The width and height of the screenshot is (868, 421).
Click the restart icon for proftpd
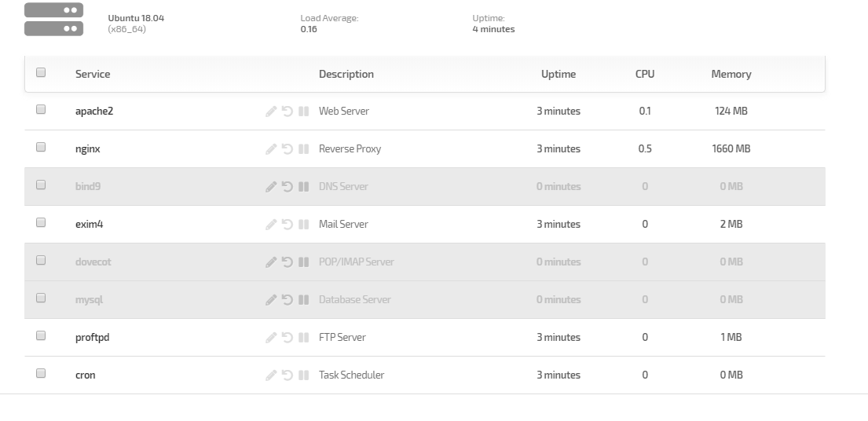[288, 337]
